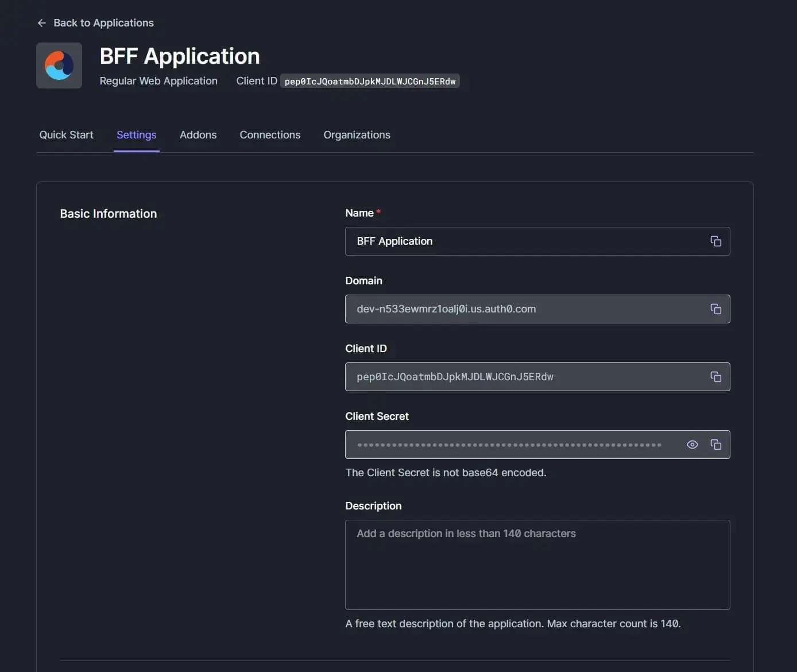Viewport: 797px width, 672px height.
Task: Go to the Organizations tab
Action: [357, 135]
